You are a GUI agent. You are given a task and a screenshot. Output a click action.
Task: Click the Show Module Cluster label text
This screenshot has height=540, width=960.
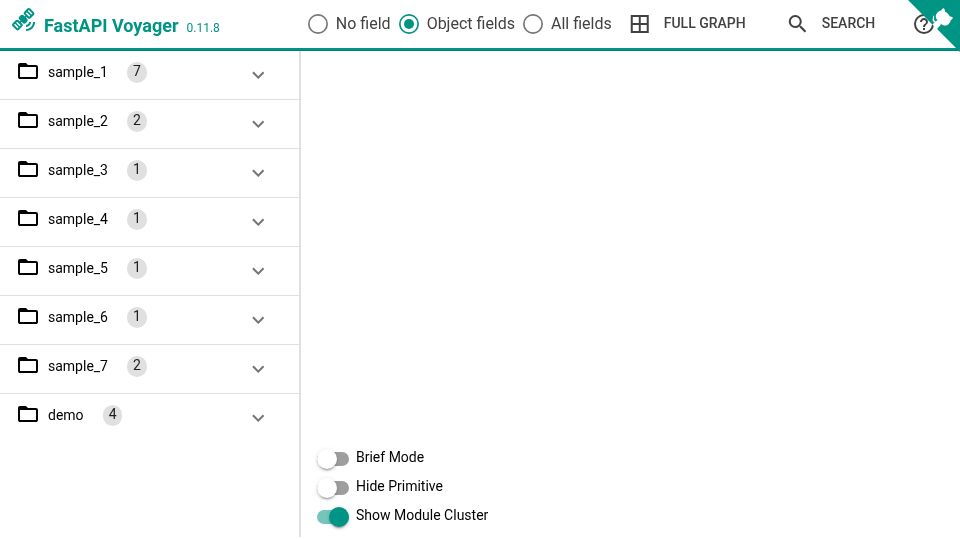422,516
